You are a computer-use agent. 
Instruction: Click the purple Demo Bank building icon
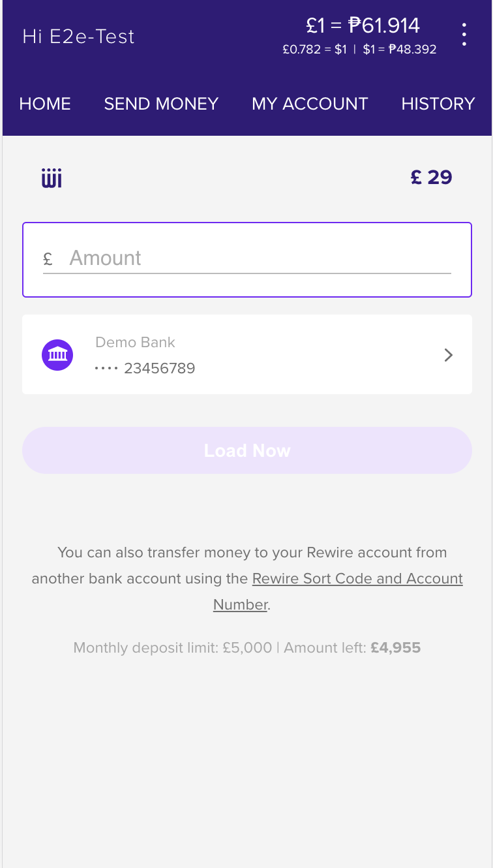click(x=57, y=355)
